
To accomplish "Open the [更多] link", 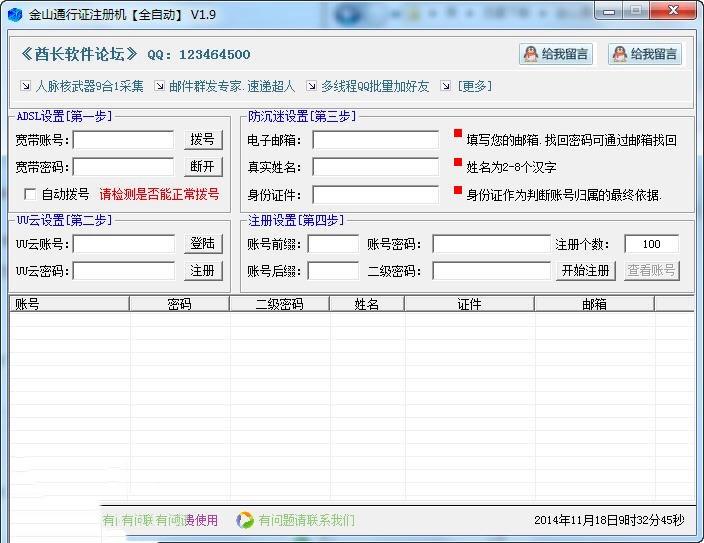I will [x=474, y=86].
